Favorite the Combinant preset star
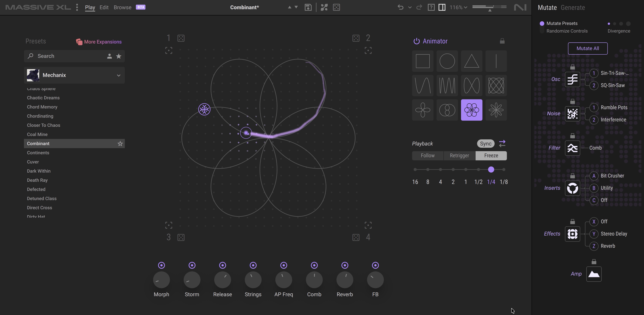 [x=120, y=144]
